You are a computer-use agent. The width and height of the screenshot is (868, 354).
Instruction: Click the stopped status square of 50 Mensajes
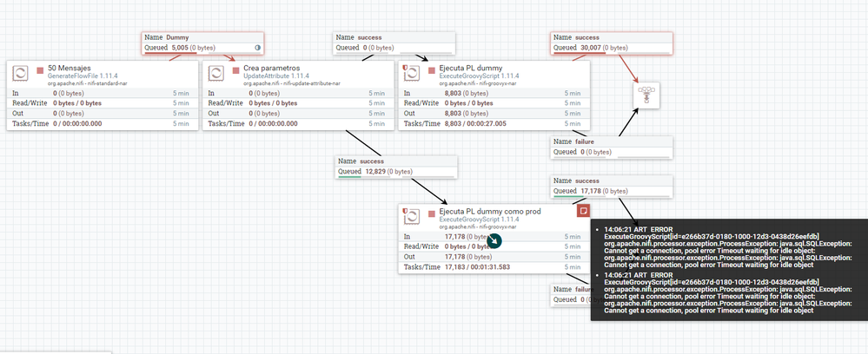coord(40,70)
